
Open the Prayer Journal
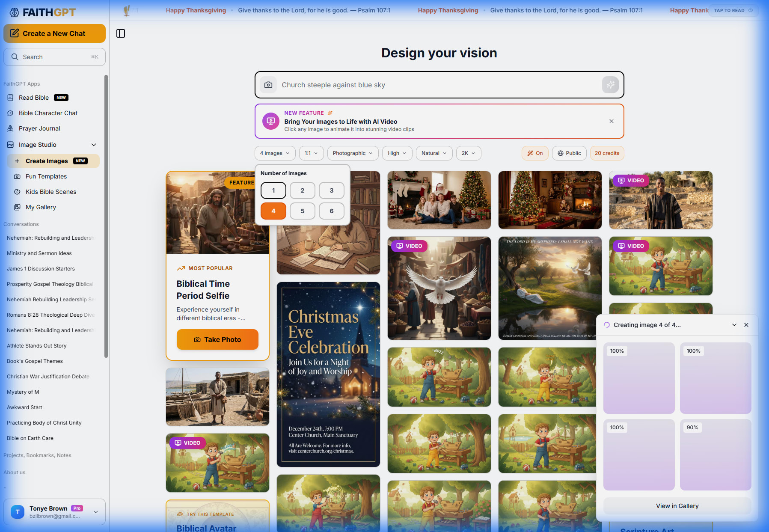pos(39,128)
